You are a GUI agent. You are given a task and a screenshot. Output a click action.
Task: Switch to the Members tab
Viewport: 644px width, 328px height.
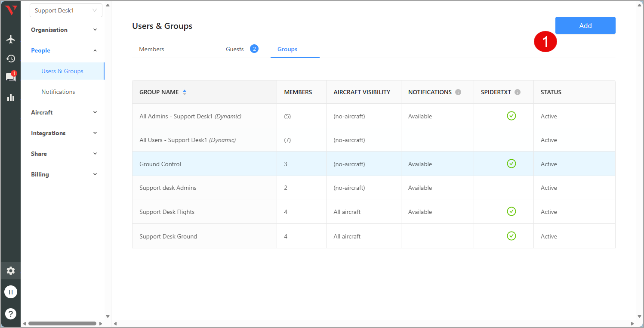[151, 49]
